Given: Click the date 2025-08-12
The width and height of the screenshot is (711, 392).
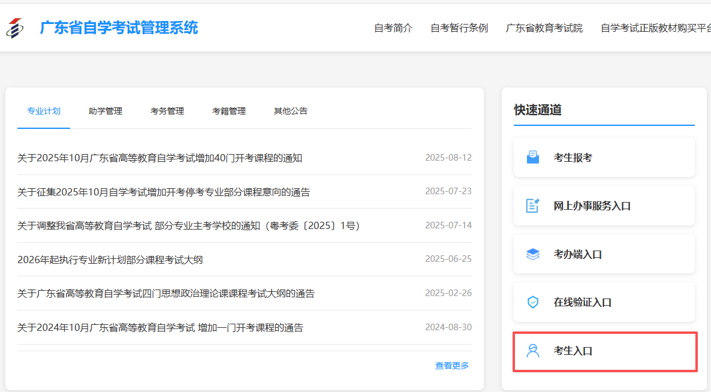Looking at the screenshot, I should pos(448,157).
